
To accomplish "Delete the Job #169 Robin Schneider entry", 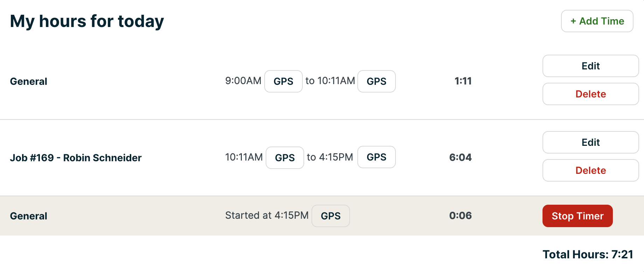I will 590,170.
